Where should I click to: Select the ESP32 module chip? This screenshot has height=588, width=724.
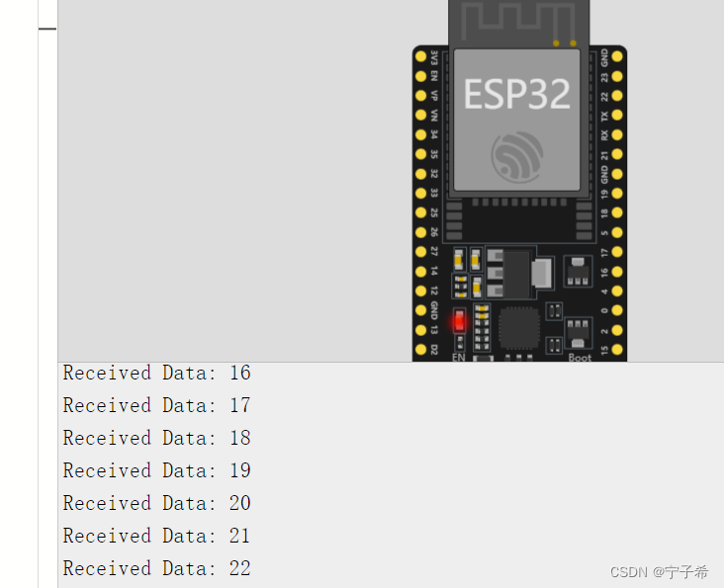[x=516, y=120]
